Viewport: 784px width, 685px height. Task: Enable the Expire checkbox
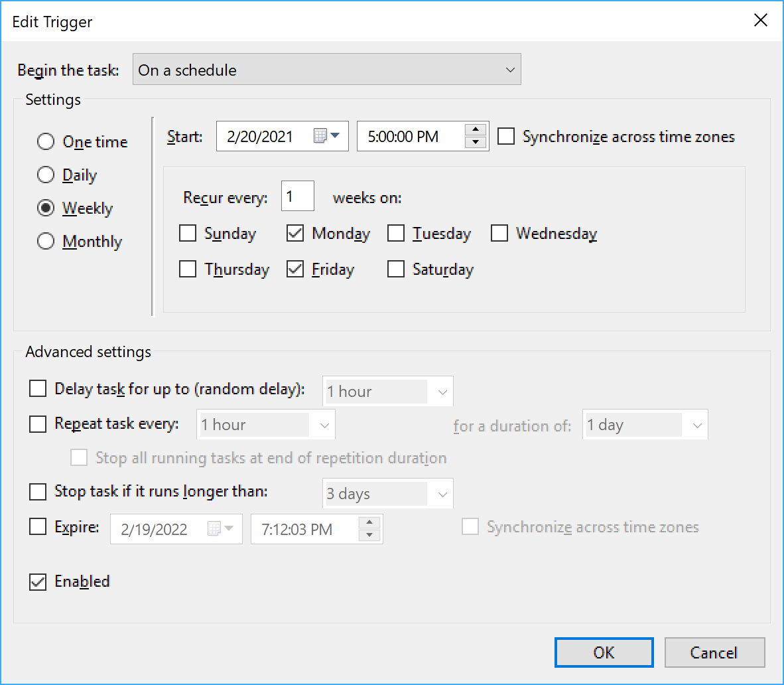[x=38, y=527]
